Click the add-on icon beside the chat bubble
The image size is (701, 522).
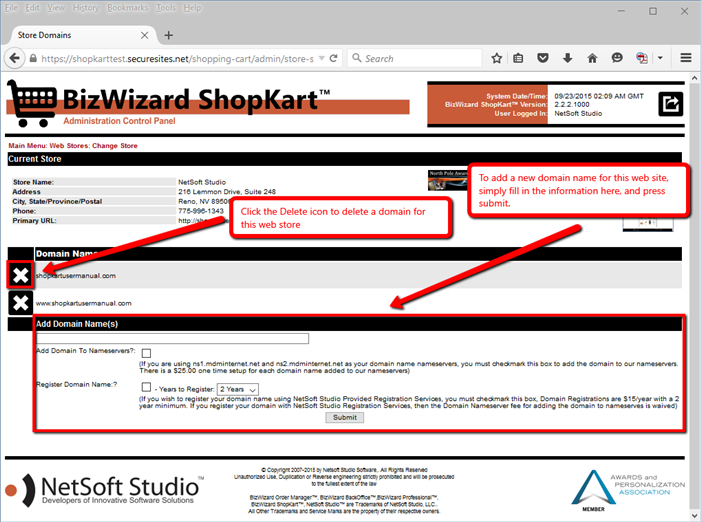click(x=642, y=58)
